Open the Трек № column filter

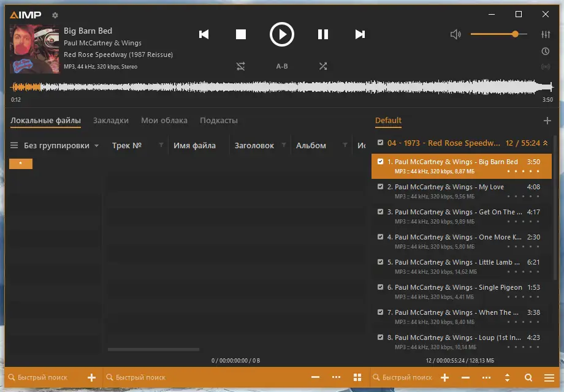[x=161, y=145]
